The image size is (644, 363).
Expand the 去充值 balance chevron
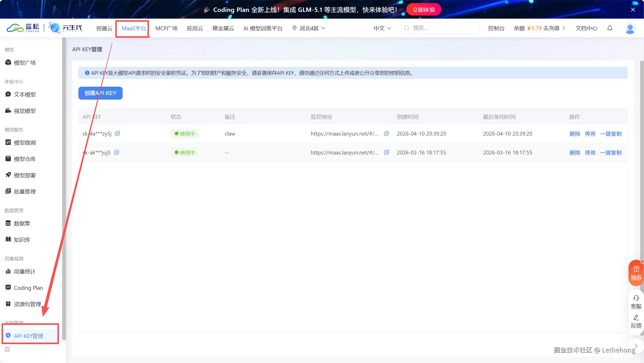tap(564, 28)
